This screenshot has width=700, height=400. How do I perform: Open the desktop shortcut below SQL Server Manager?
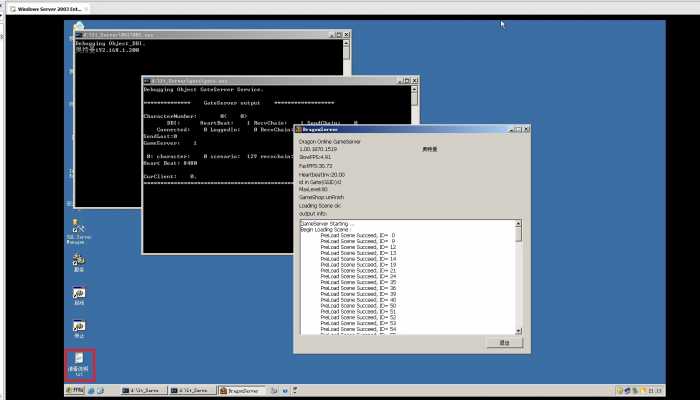pos(78,261)
